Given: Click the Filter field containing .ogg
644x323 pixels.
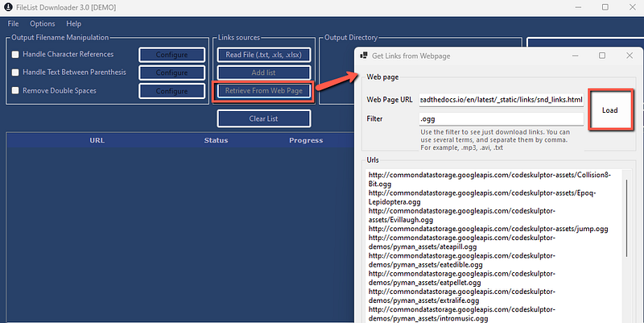Looking at the screenshot, I should [501, 119].
